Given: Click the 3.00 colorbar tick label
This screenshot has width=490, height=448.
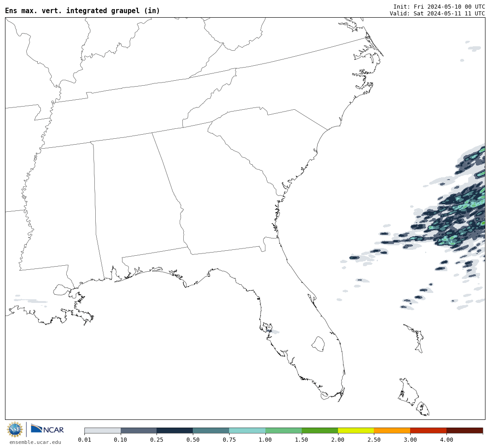Looking at the screenshot, I should coord(410,440).
